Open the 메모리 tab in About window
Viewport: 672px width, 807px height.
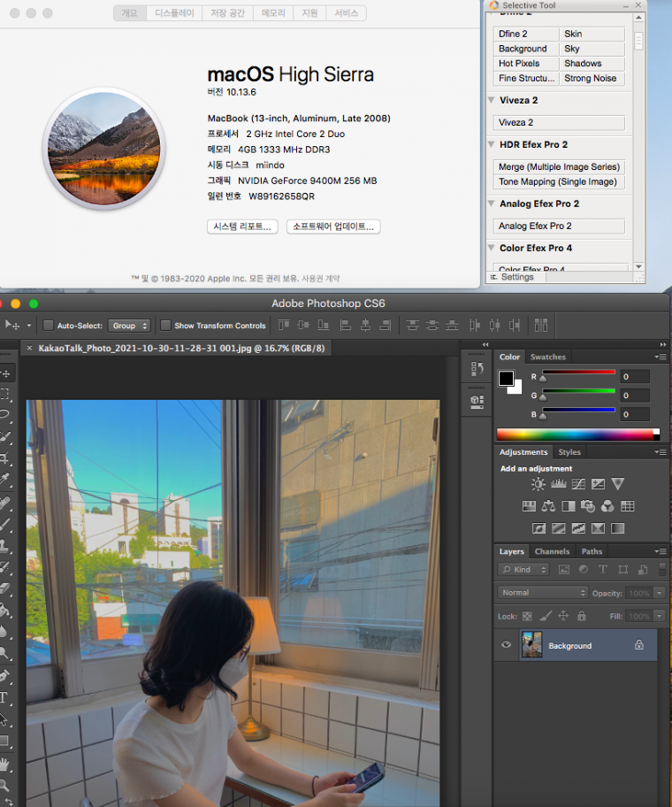click(x=273, y=13)
